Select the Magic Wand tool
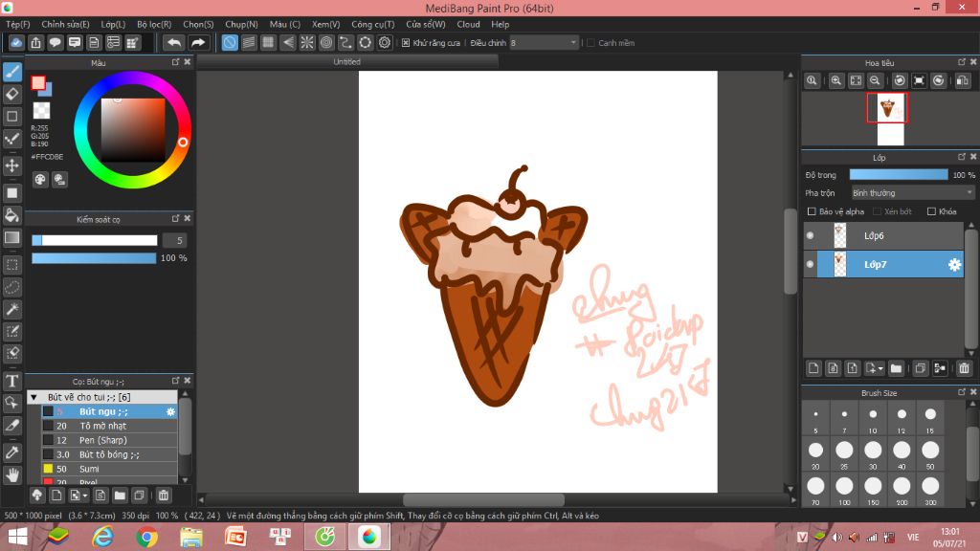 [x=11, y=309]
